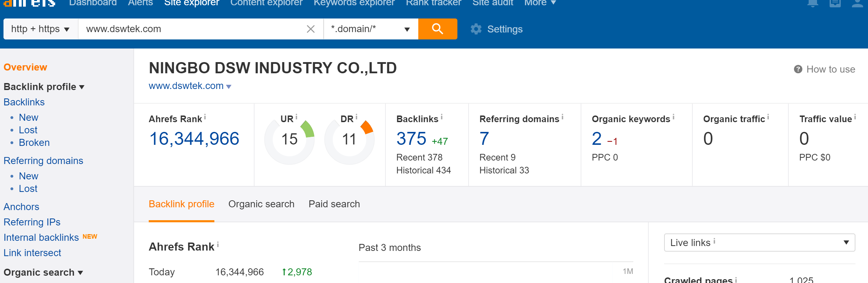
Task: Collapse the Organic search sidebar section
Action: [x=43, y=272]
